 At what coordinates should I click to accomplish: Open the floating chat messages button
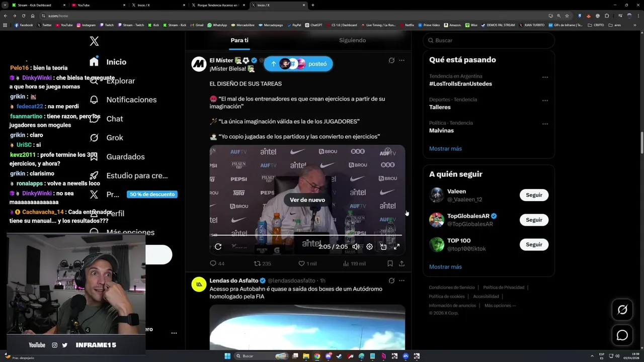click(x=622, y=335)
